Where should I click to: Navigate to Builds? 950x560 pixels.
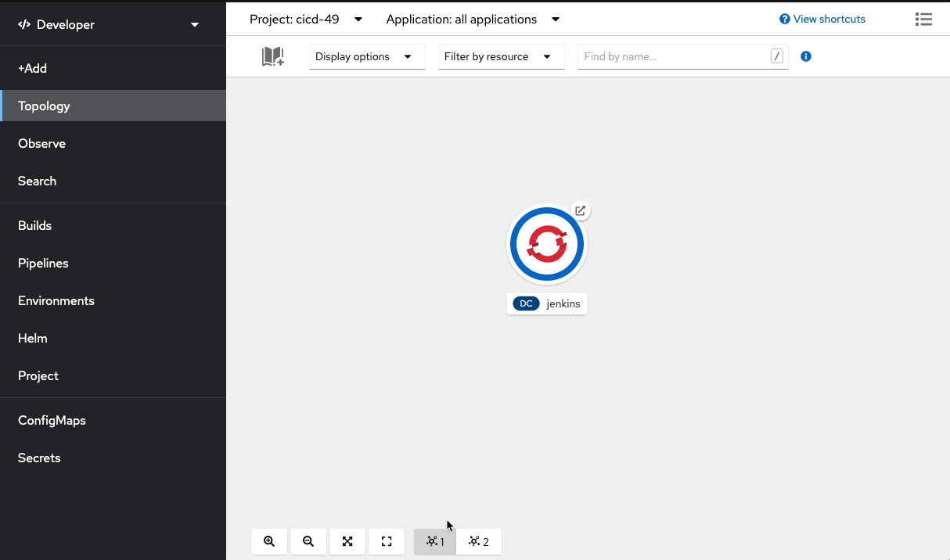click(x=113, y=225)
